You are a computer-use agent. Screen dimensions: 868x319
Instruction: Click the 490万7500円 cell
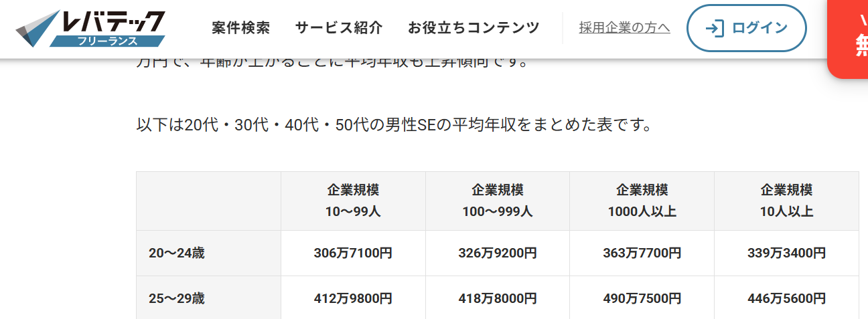coord(642,298)
